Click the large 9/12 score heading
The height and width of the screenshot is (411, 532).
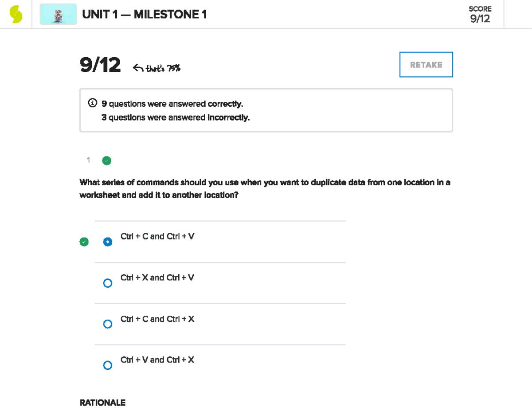(100, 66)
